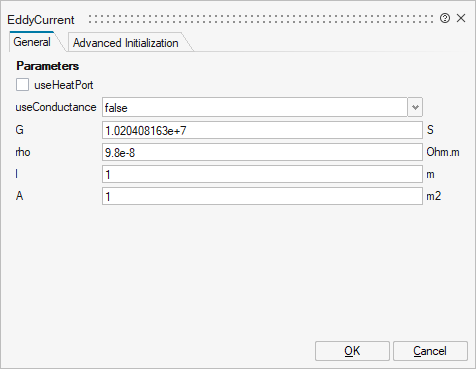Switch to the Advanced Initialization tab
476x369 pixels.
126,43
